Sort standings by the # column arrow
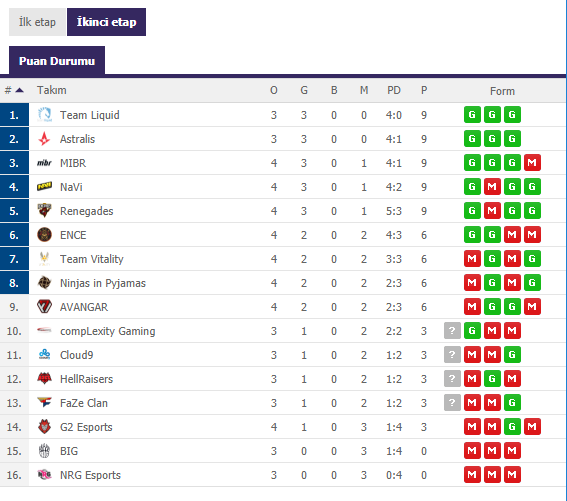The width and height of the screenshot is (567, 501). [x=20, y=90]
